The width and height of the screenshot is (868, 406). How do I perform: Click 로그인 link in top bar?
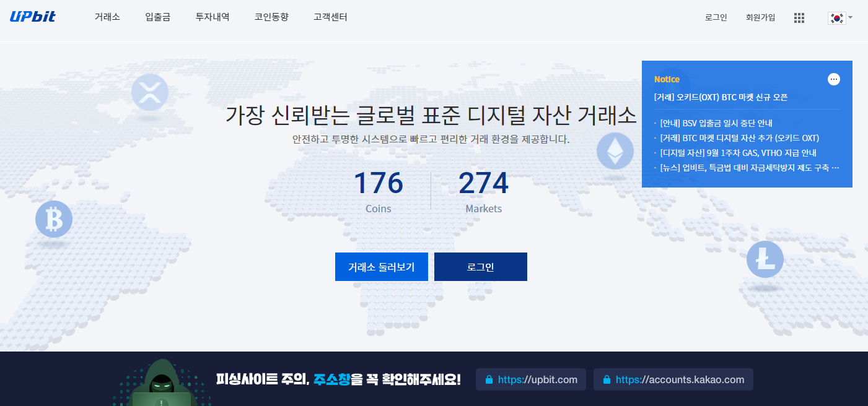[x=716, y=18]
